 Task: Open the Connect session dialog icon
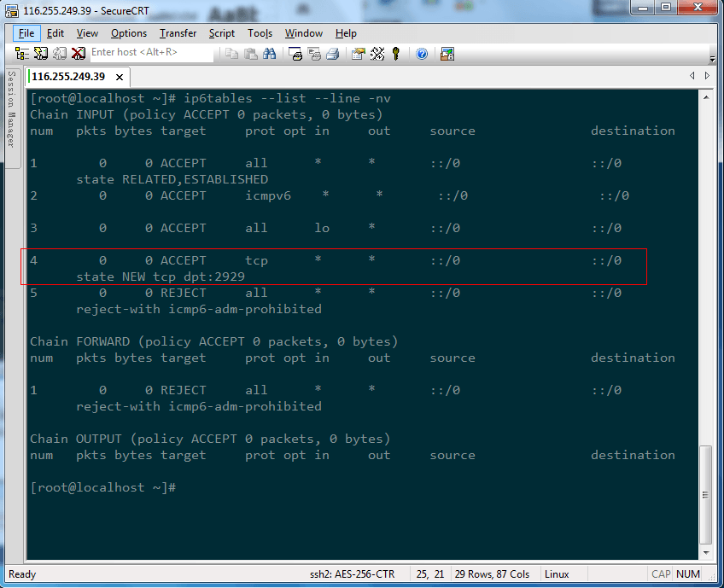pyautogui.click(x=22, y=53)
